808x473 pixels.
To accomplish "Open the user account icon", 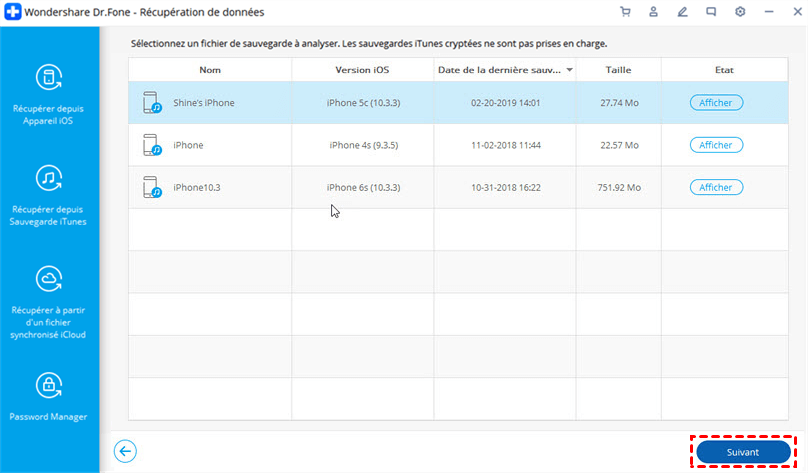I will [x=653, y=12].
